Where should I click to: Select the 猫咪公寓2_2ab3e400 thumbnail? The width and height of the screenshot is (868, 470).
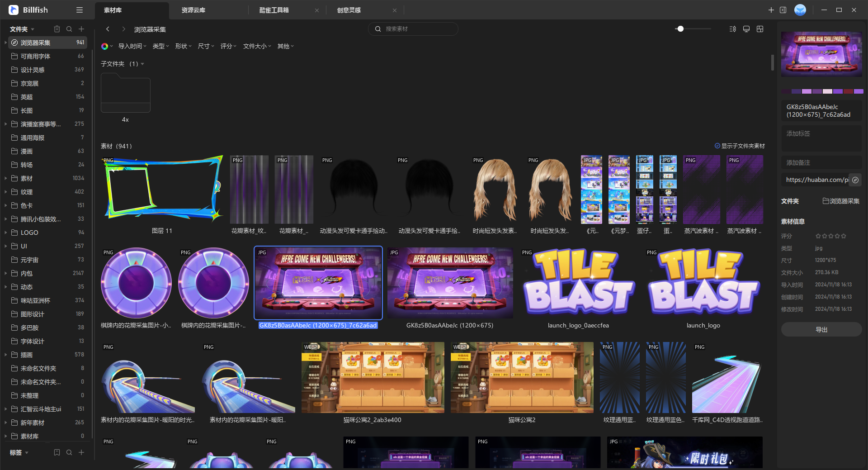pyautogui.click(x=373, y=377)
